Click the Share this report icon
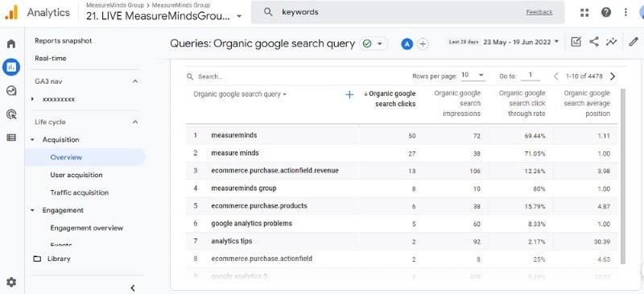644x294 pixels. 594,42
